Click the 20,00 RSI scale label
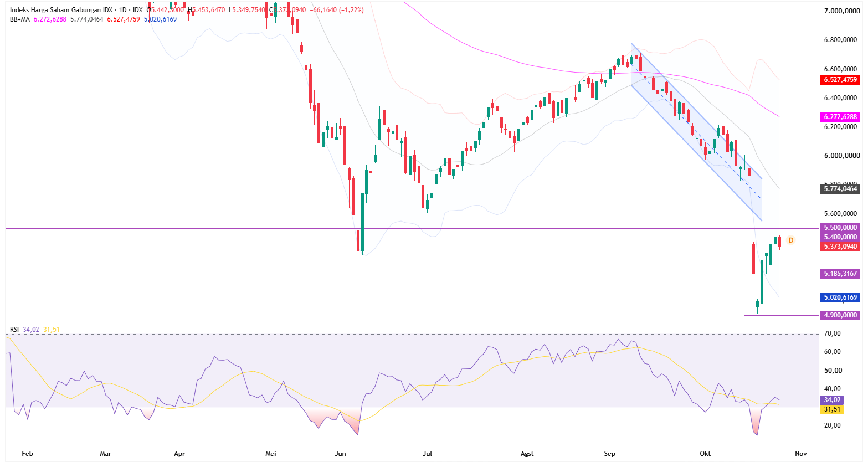Screen dimensions: 868x462 click(833, 425)
